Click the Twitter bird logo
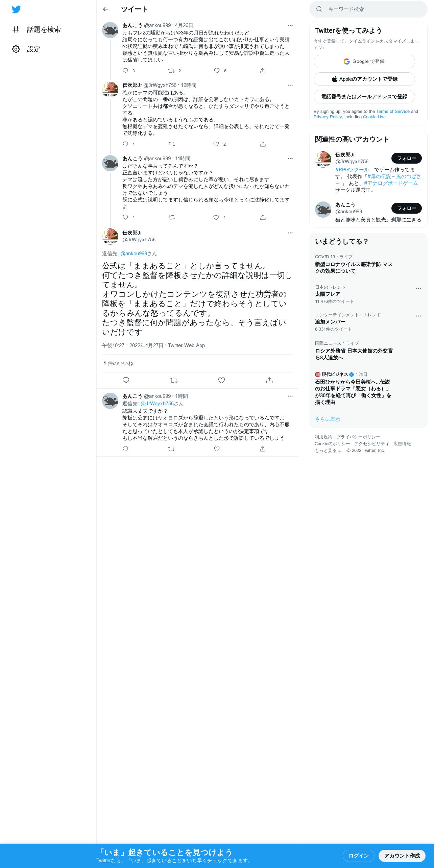The height and width of the screenshot is (868, 434). [16, 9]
